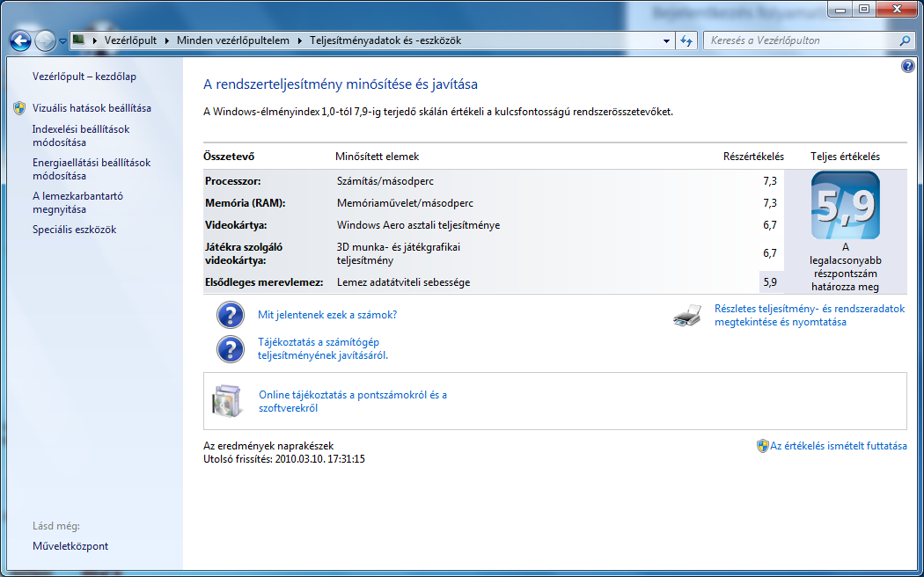This screenshot has height=577, width=924.
Task: Expand the arrow after Minden vezérlőpultelem
Action: (300, 40)
